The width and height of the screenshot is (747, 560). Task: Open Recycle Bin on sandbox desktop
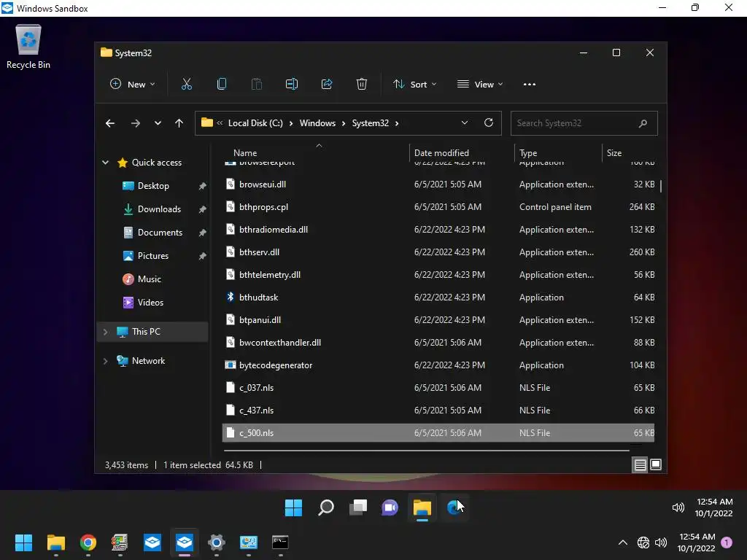[28, 47]
